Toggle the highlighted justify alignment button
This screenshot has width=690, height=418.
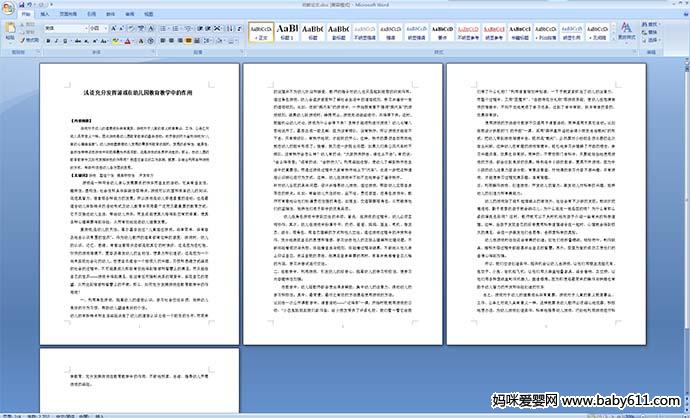[187, 40]
